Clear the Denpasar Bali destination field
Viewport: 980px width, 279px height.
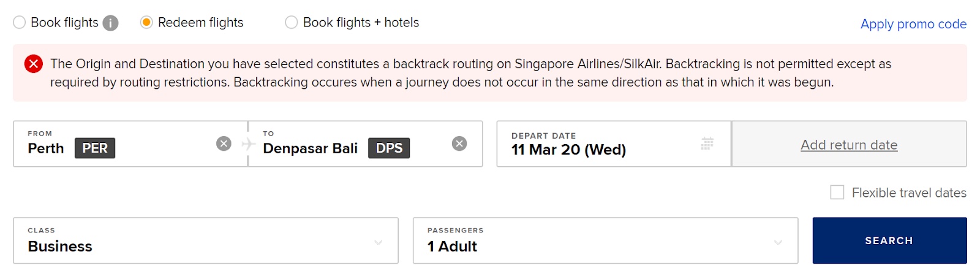tap(459, 143)
